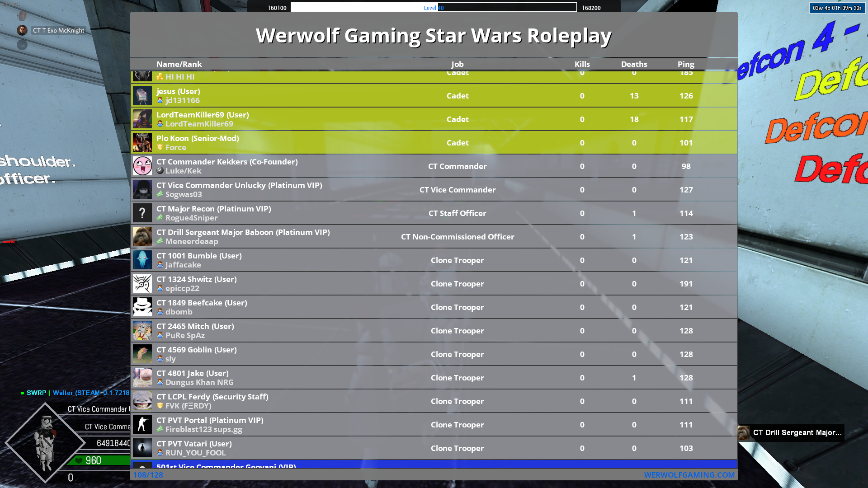Click the question mark avatar for Recon

tap(142, 213)
